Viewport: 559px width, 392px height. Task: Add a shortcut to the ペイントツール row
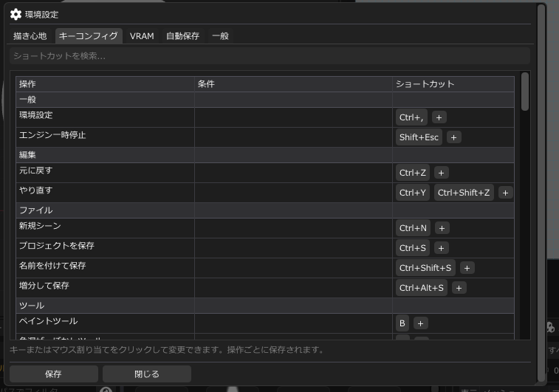pos(420,323)
